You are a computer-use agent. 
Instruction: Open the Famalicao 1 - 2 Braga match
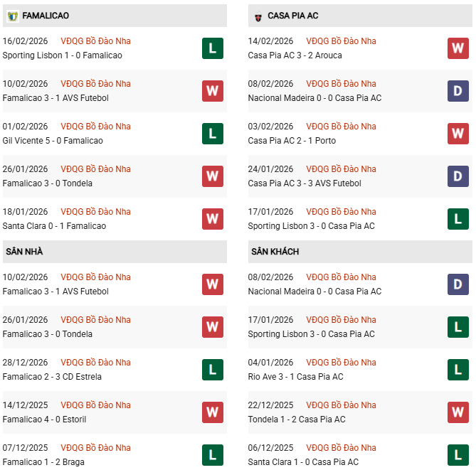(x=43, y=462)
